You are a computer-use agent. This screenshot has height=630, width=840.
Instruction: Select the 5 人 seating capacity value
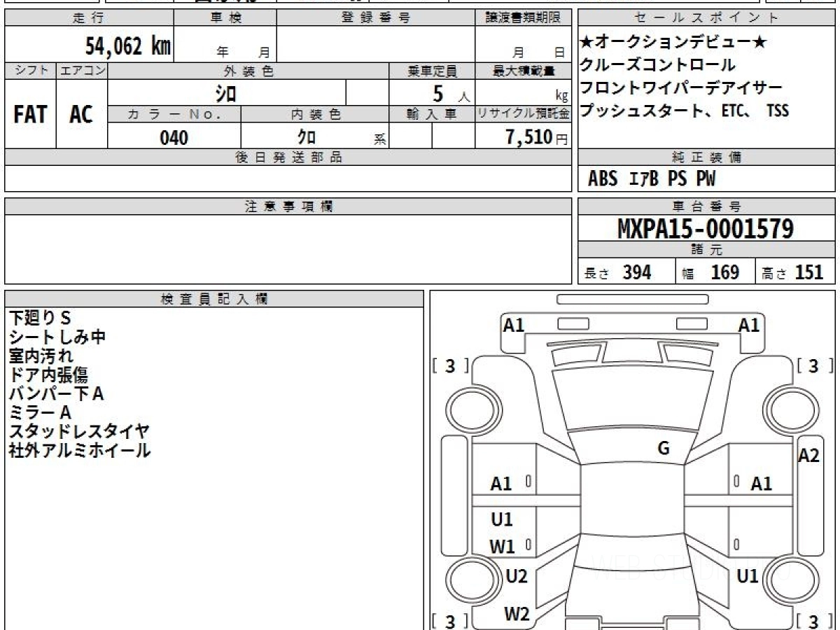tap(451, 93)
